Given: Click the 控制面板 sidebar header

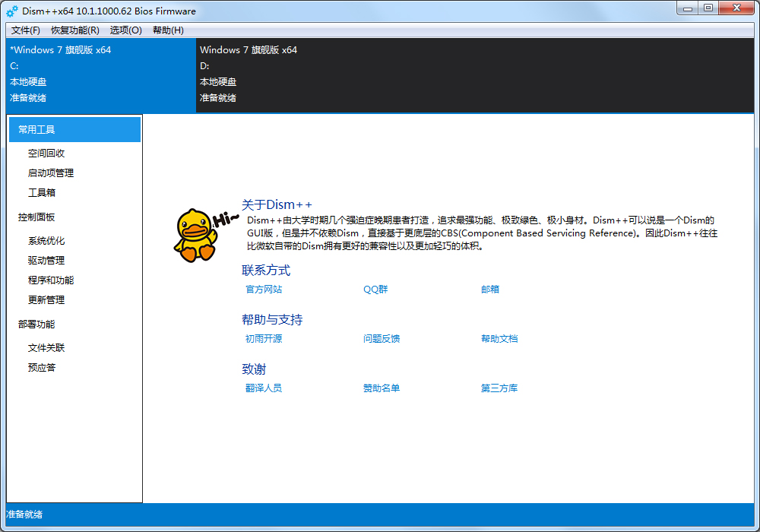Looking at the screenshot, I should [36, 217].
